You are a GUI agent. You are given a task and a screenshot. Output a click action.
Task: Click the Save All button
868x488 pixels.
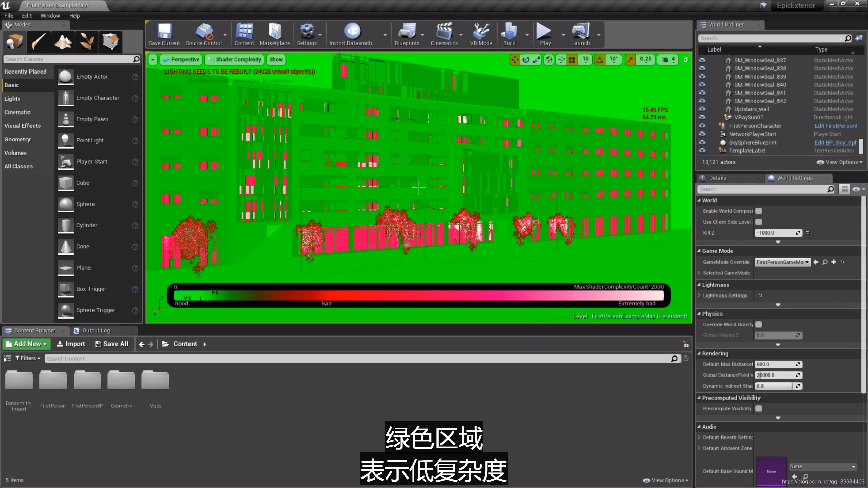pyautogui.click(x=112, y=344)
